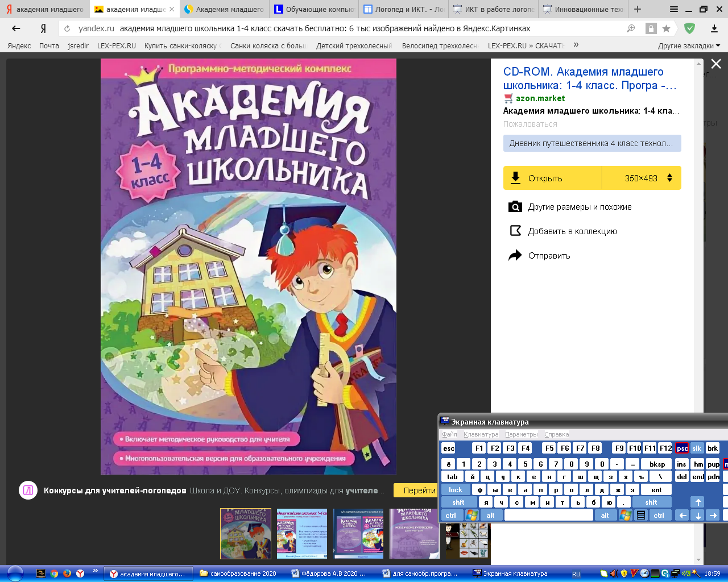Screen dimensions: 728x582
Task: Bookmark page with the star icon
Action: 667,28
